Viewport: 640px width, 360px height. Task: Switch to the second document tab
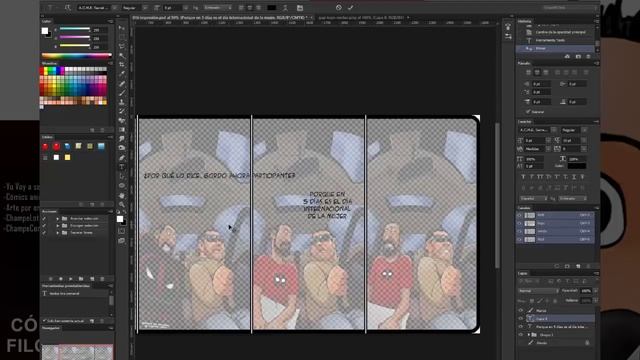coord(363,18)
